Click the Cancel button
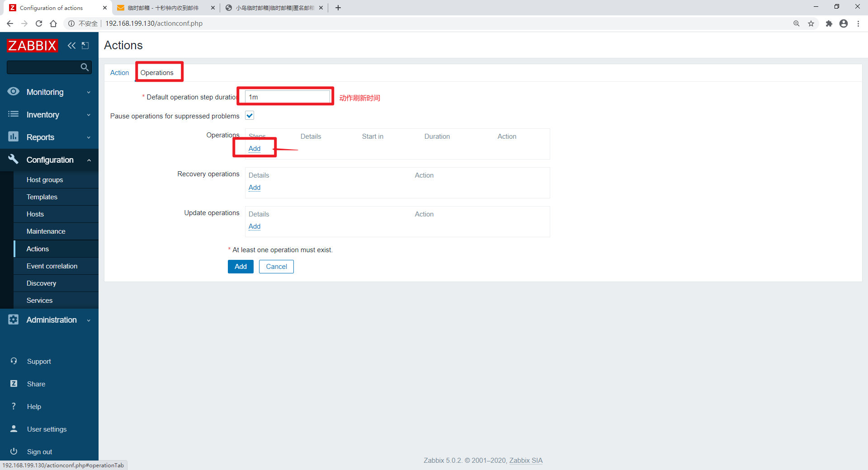868x470 pixels. pyautogui.click(x=276, y=267)
